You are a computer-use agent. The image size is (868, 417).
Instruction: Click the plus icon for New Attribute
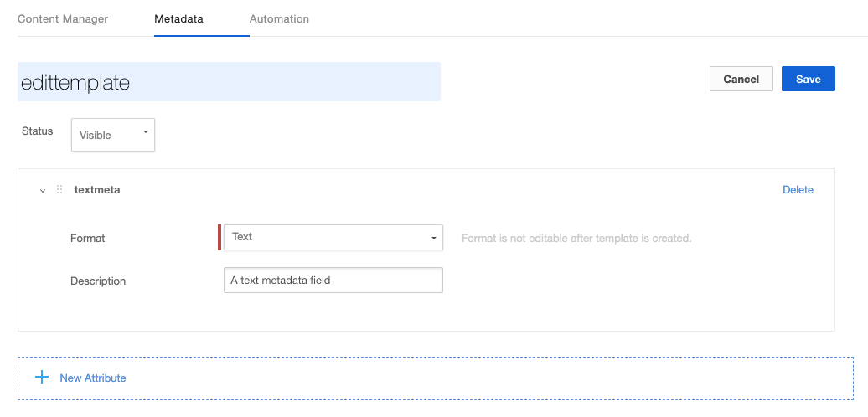tap(42, 378)
